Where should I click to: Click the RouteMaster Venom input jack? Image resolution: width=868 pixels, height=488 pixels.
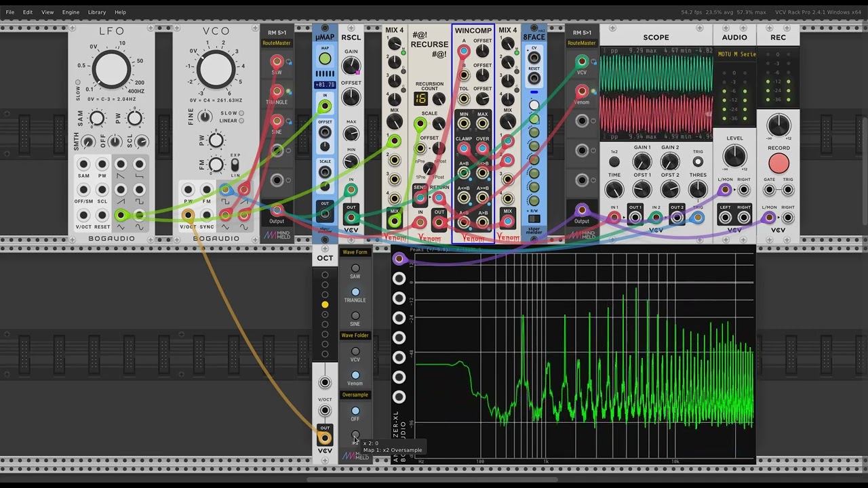click(582, 91)
